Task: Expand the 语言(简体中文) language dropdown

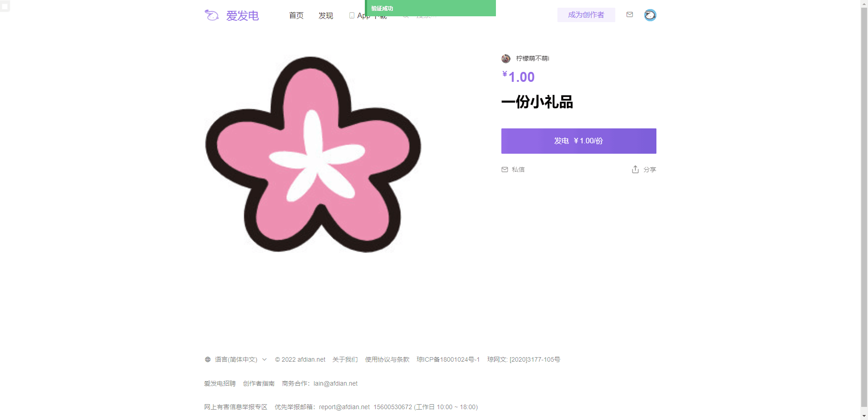Action: point(264,360)
